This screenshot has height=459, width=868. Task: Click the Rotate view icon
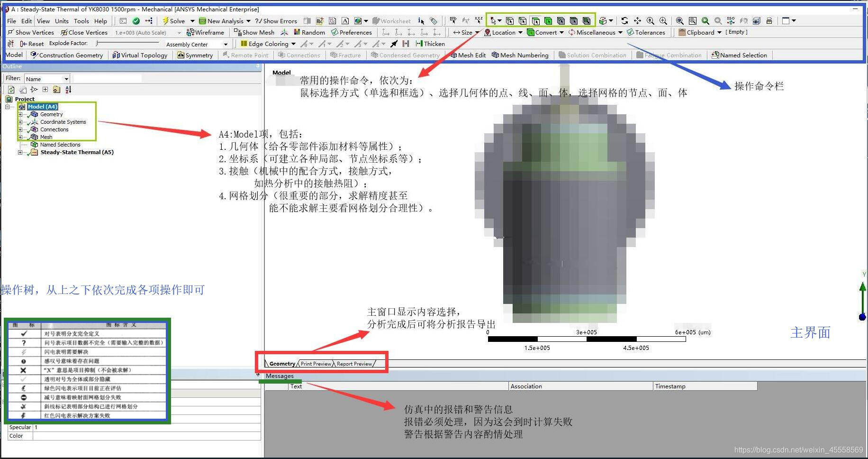coord(624,21)
